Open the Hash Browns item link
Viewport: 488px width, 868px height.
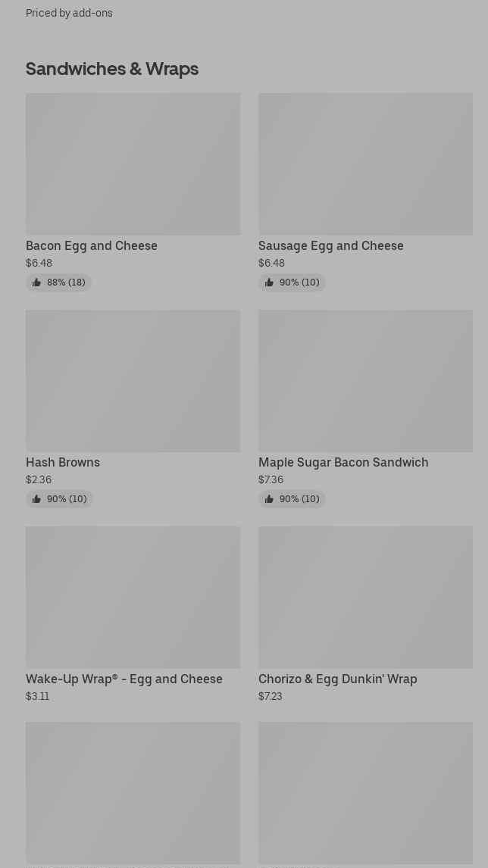(x=63, y=462)
